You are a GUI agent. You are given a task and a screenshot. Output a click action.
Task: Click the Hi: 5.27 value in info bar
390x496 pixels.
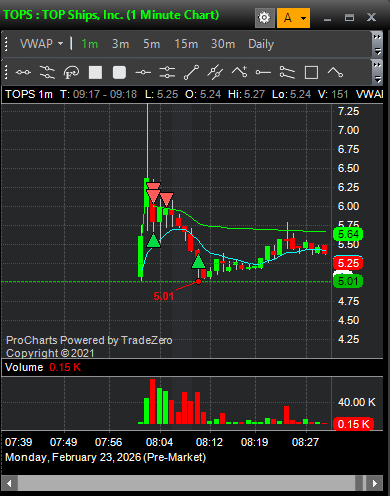pos(246,94)
